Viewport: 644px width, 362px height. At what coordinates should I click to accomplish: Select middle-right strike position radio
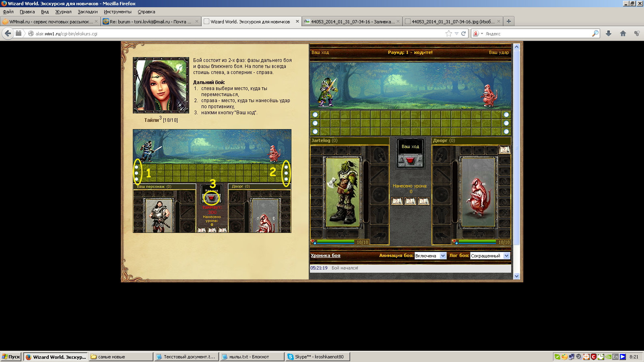[x=506, y=123]
